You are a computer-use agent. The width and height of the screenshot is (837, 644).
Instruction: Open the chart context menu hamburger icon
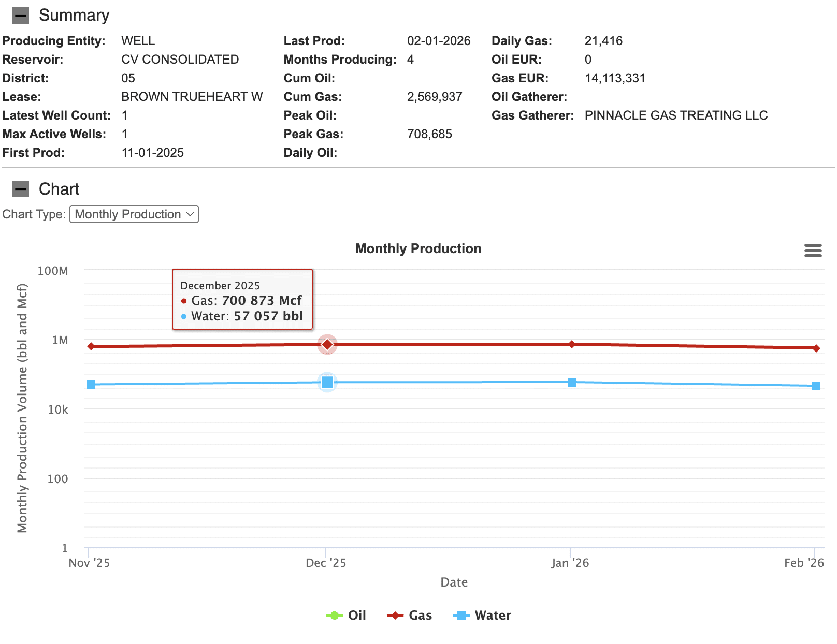click(x=813, y=251)
